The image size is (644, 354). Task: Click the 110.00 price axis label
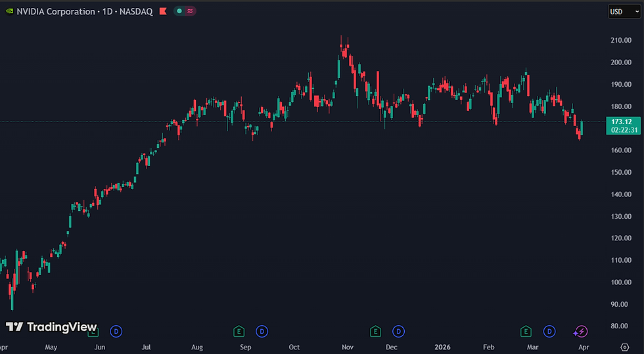tap(622, 260)
